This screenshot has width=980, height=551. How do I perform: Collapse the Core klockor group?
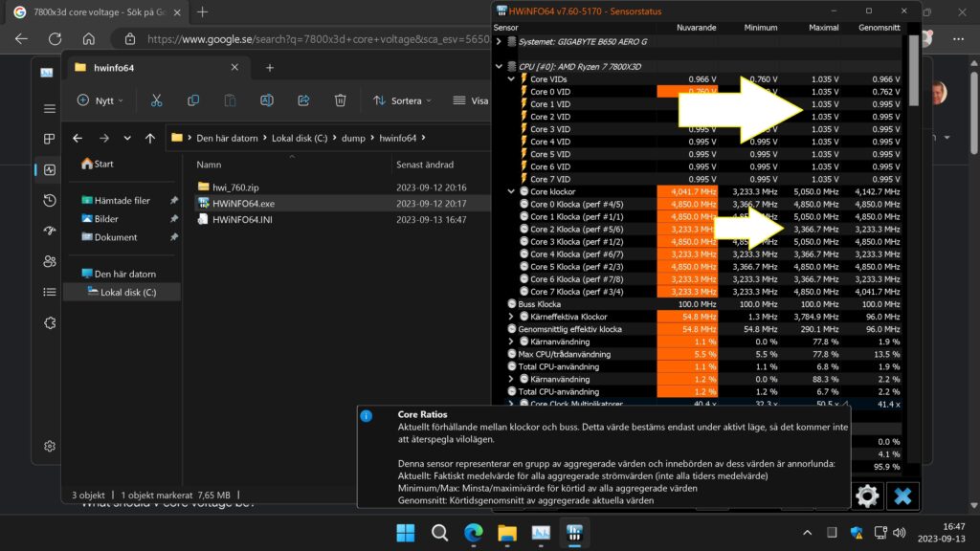[x=511, y=191]
